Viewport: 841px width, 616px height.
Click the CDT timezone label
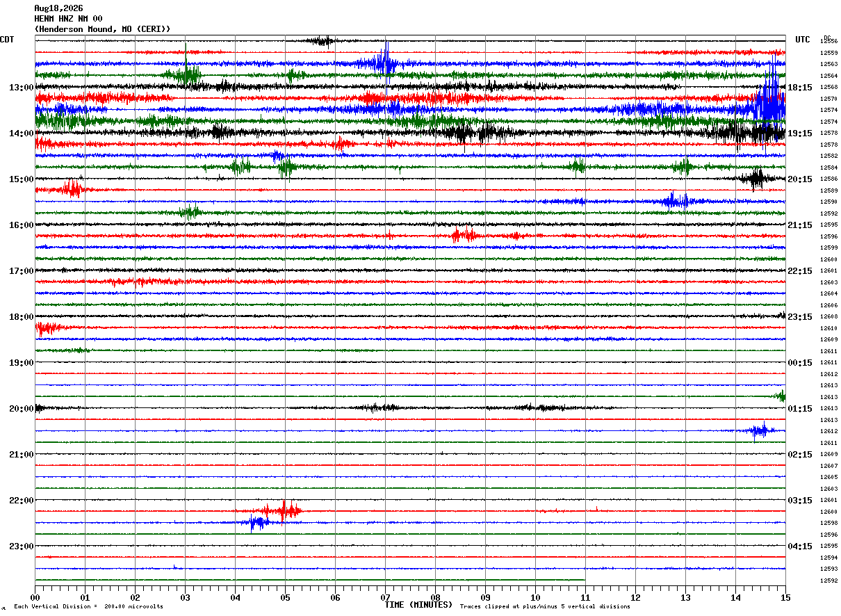[7, 40]
